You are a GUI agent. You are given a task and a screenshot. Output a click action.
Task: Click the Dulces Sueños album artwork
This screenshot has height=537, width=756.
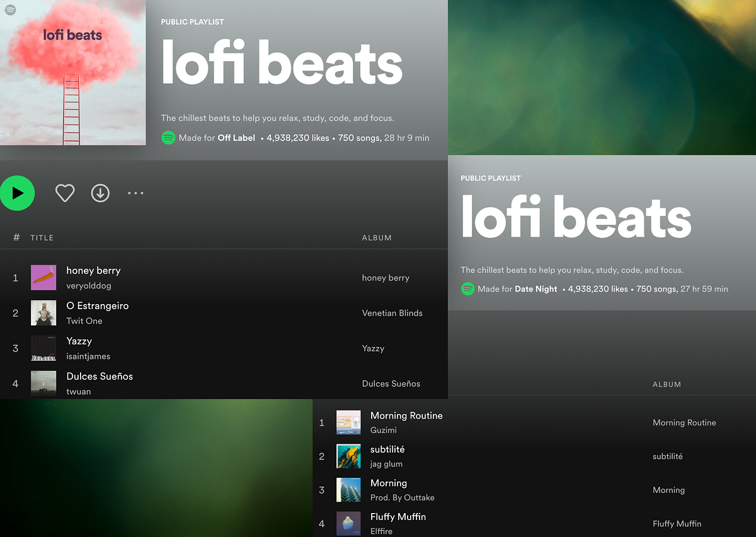point(43,383)
